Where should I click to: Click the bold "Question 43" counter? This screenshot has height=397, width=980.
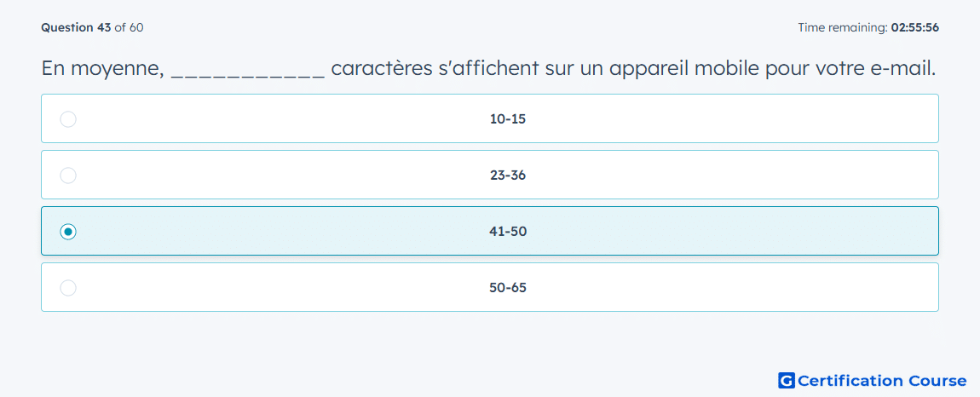(76, 27)
